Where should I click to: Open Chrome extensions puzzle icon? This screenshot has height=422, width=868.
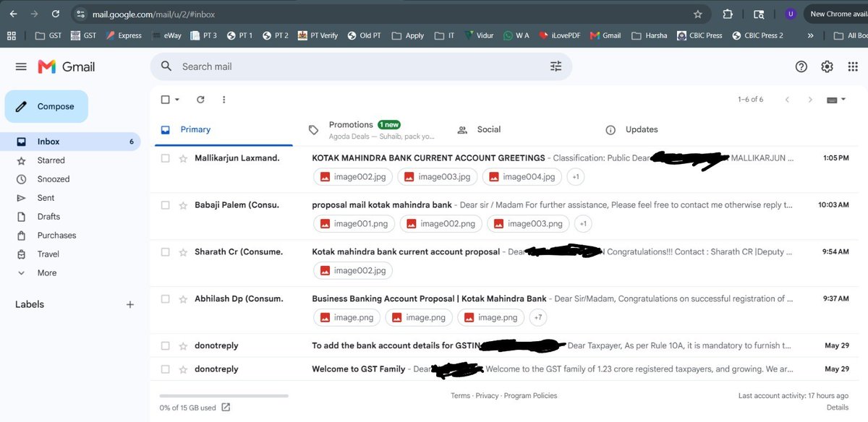click(x=728, y=14)
